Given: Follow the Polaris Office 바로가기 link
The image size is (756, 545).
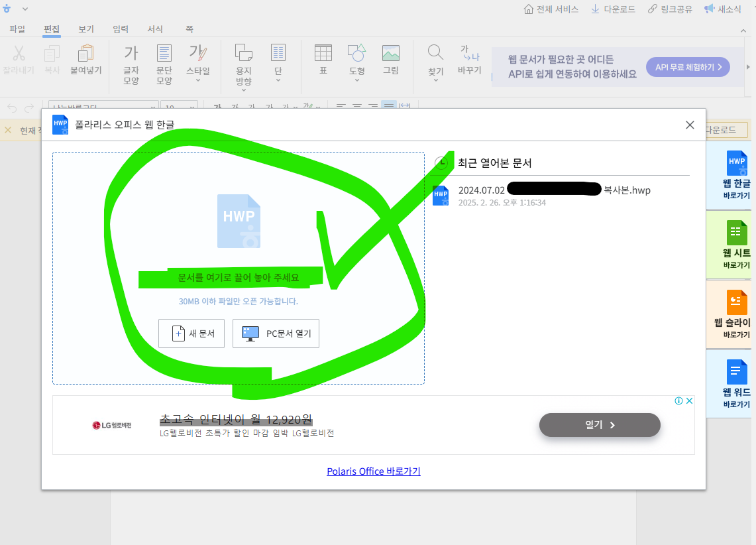Looking at the screenshot, I should coord(374,471).
